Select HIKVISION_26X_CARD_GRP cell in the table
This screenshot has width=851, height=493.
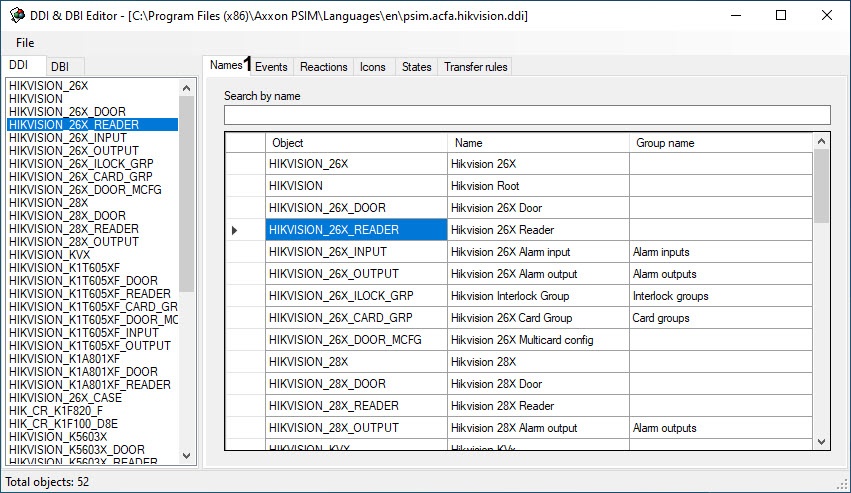355,318
